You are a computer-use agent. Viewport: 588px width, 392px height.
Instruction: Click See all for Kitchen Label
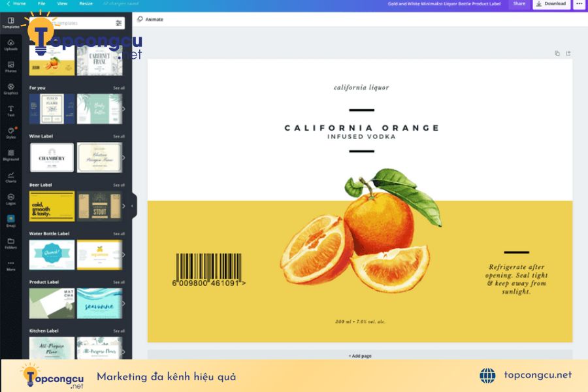point(119,331)
